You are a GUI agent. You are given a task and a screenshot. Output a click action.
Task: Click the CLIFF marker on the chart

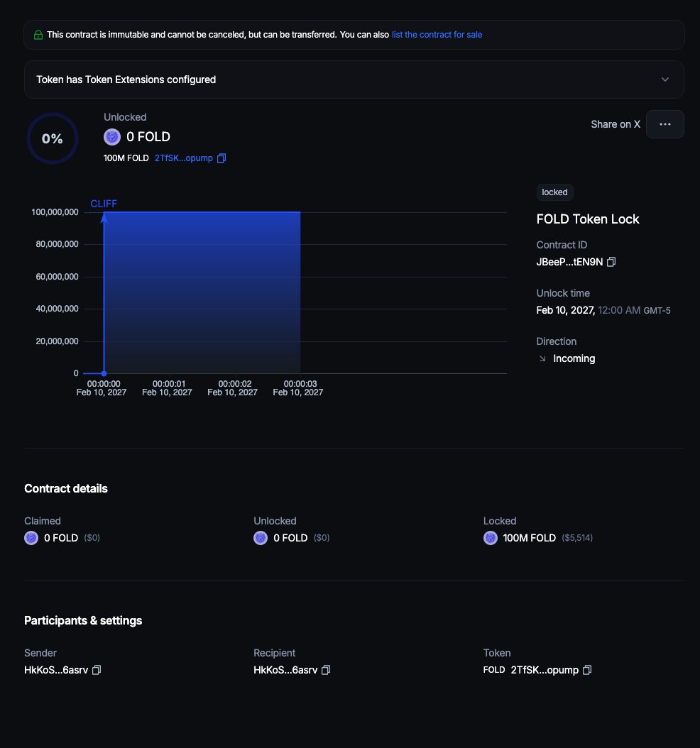104,204
